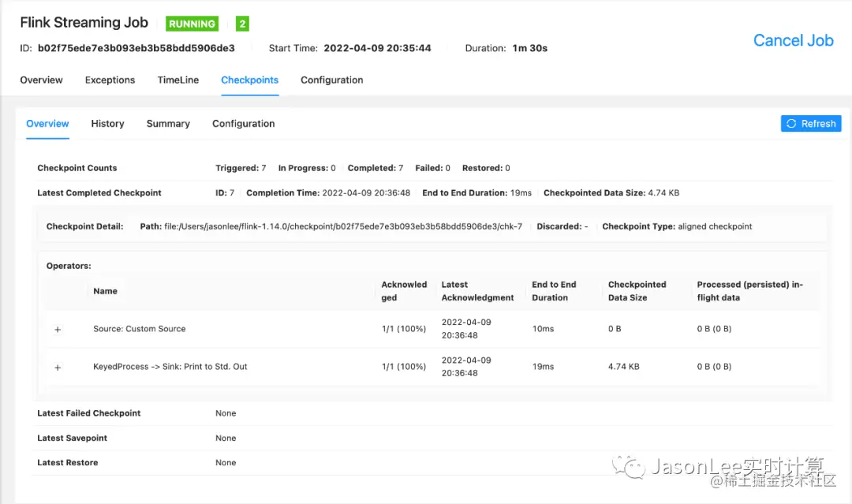The width and height of the screenshot is (852, 504).
Task: Click the 19ms duration in KeyedProcess row
Action: [x=543, y=367]
